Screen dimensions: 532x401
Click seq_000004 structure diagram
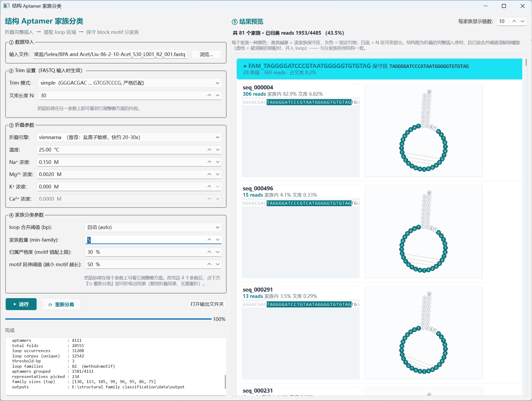(x=423, y=131)
